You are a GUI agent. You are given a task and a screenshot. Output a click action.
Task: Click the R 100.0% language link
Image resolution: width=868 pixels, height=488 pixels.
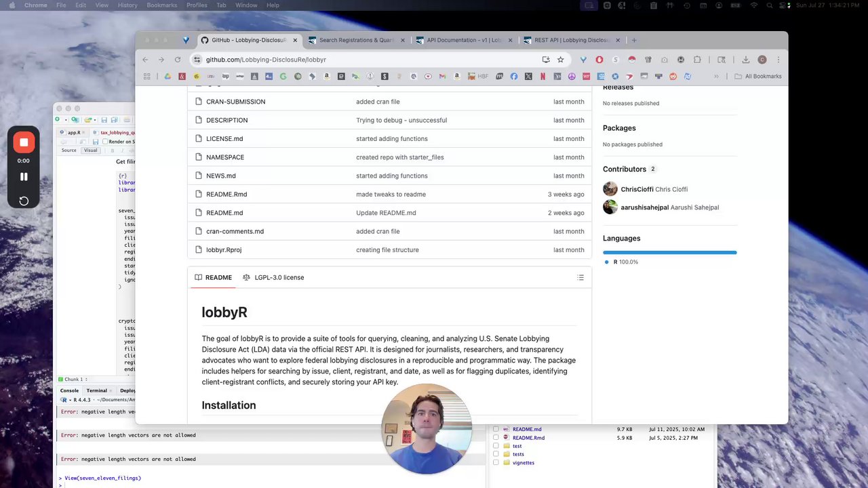coord(622,262)
